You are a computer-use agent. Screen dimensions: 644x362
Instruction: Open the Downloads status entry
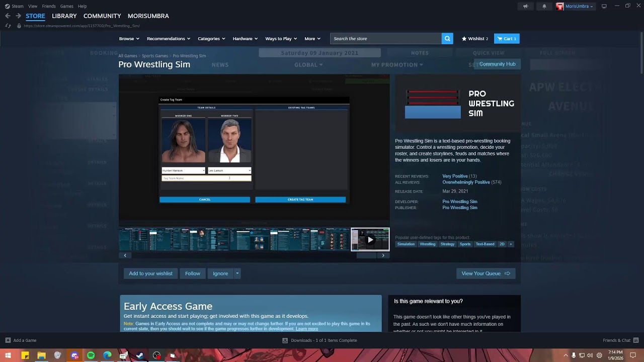319,340
